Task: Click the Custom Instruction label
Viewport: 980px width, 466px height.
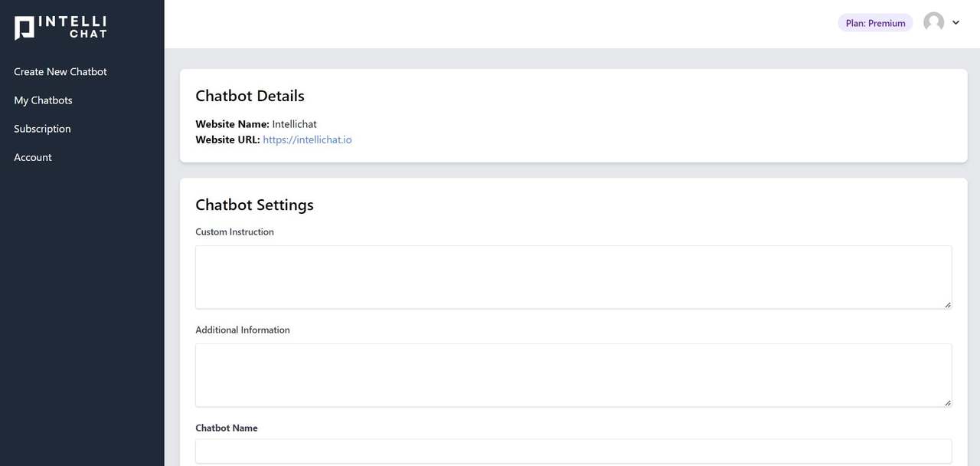Action: tap(234, 231)
